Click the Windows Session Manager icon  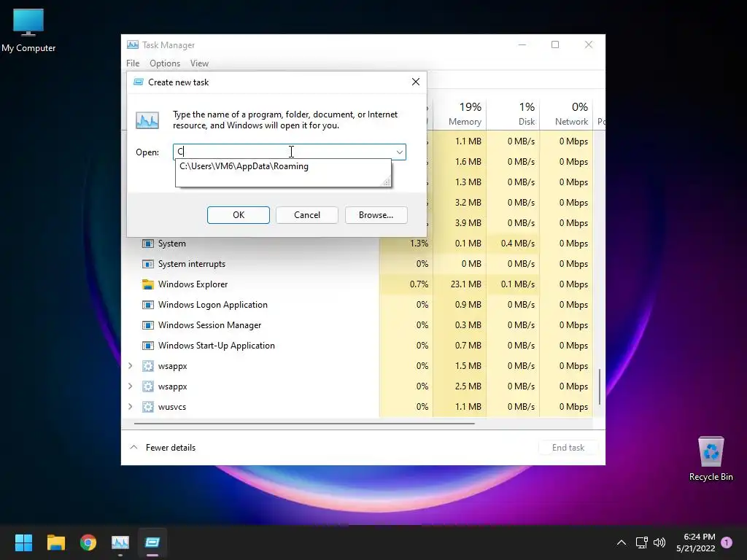pyautogui.click(x=148, y=325)
